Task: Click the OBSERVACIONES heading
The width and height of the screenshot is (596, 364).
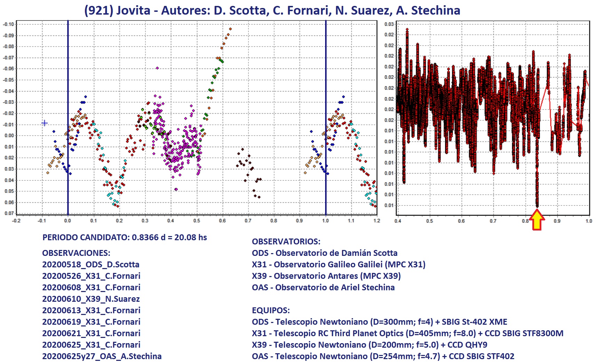Action: tap(76, 253)
